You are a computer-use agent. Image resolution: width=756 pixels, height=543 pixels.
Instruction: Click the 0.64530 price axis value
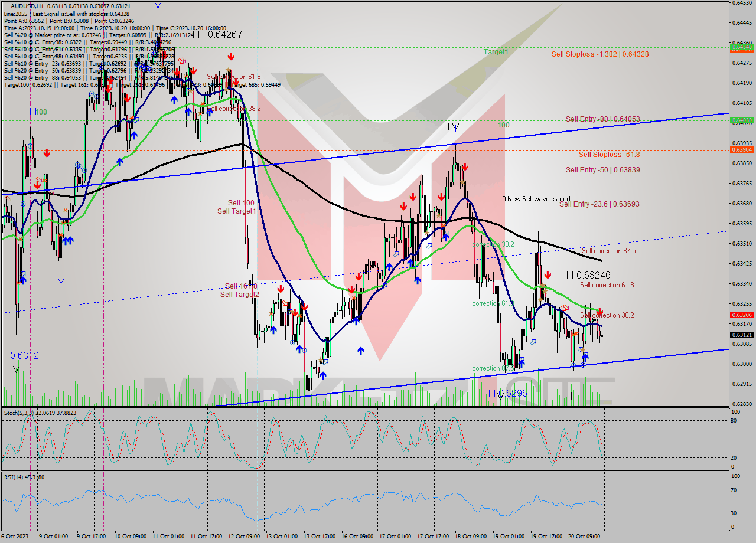click(x=742, y=2)
